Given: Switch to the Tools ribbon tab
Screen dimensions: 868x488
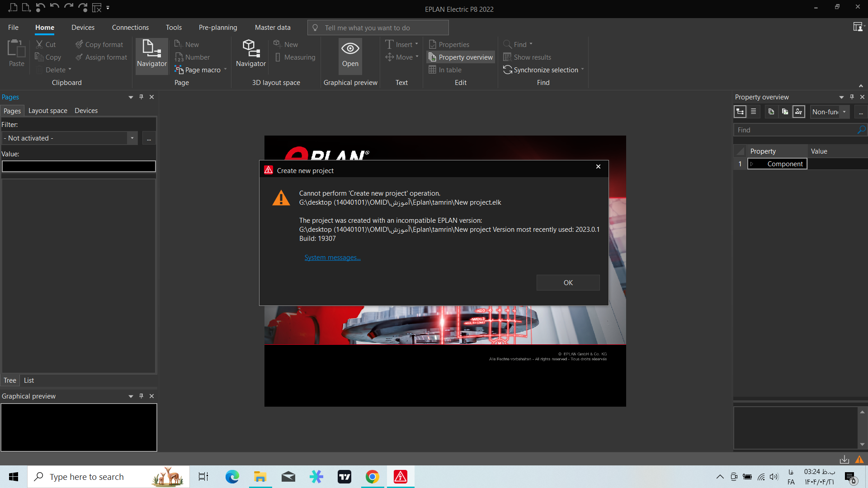Looking at the screenshot, I should click(174, 27).
